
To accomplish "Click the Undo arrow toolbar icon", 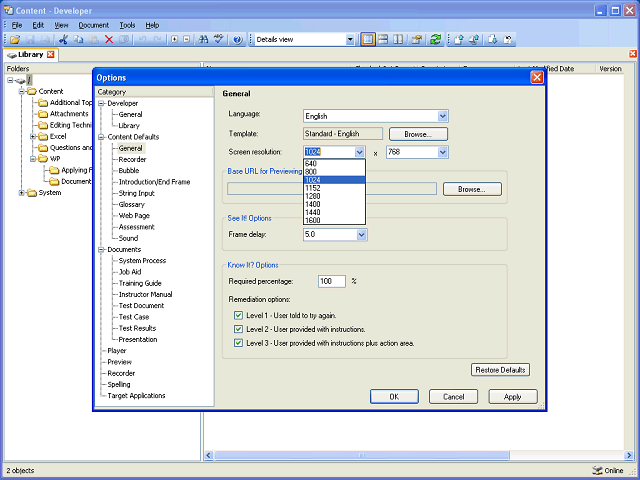I will (x=142, y=40).
